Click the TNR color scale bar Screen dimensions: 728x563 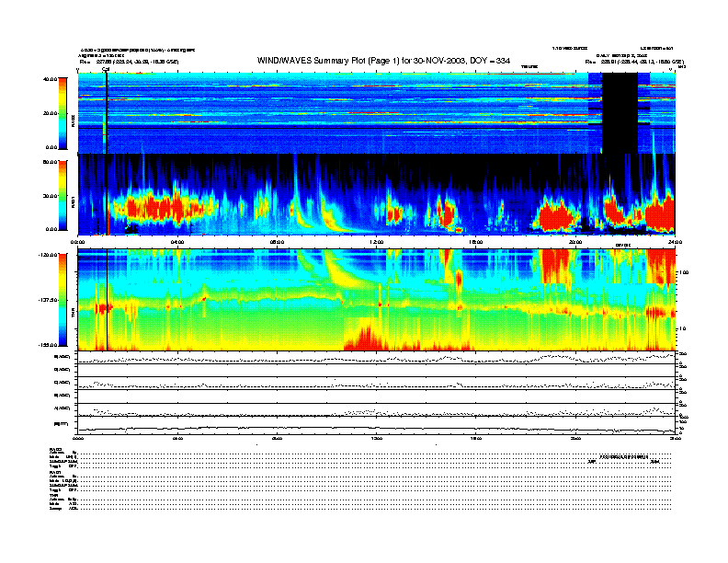[63, 300]
